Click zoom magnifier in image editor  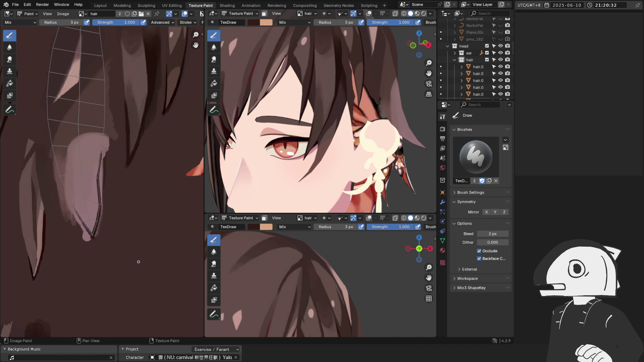point(196,35)
